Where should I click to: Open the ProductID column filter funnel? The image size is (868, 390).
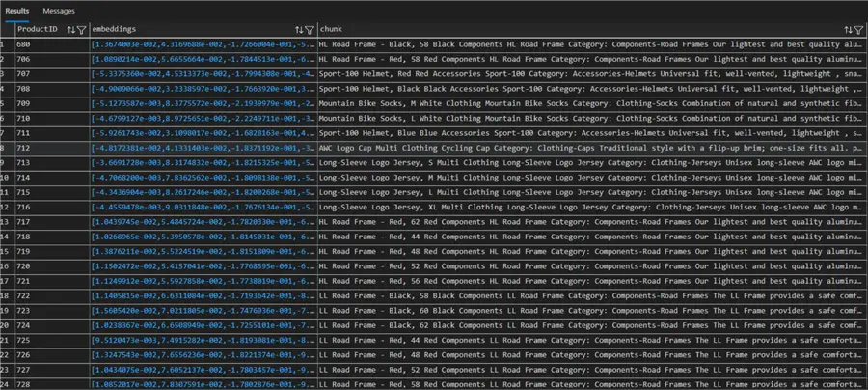[x=81, y=29]
